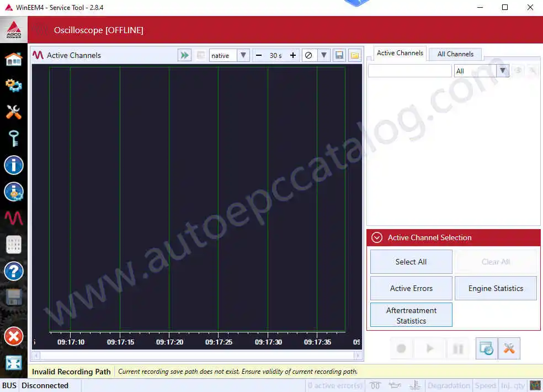
Task: Click the right arrow of chart scrollbar
Action: coord(358,355)
